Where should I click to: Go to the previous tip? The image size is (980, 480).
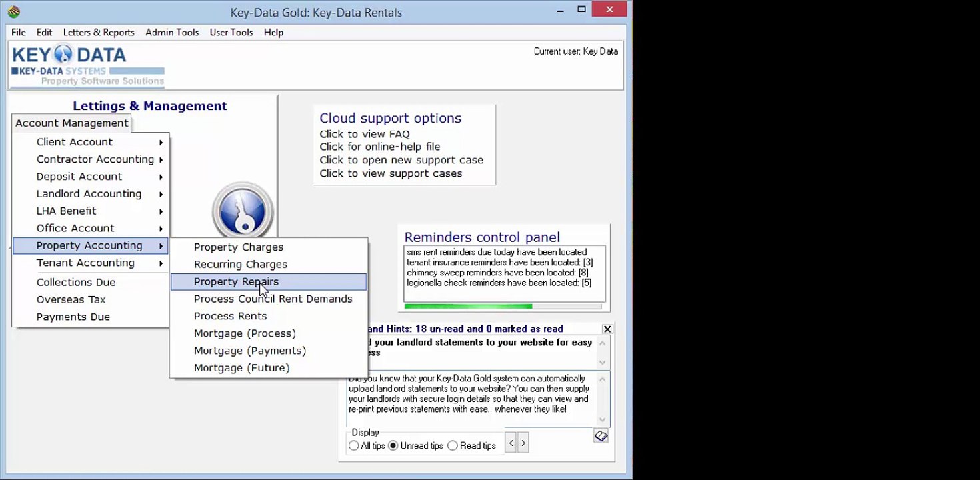(511, 443)
